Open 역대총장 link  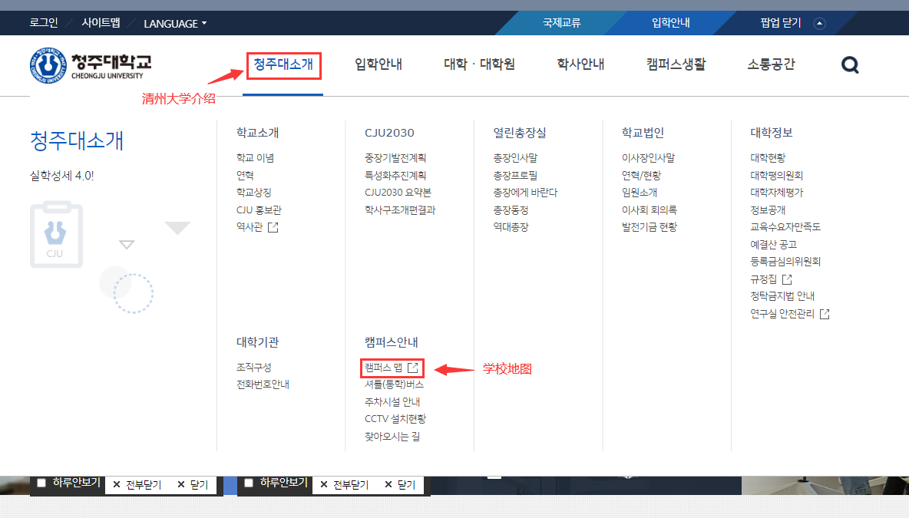(511, 228)
